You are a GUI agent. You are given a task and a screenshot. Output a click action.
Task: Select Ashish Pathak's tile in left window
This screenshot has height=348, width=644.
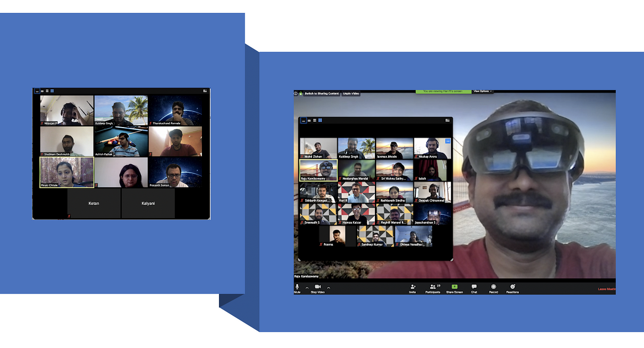(x=121, y=141)
